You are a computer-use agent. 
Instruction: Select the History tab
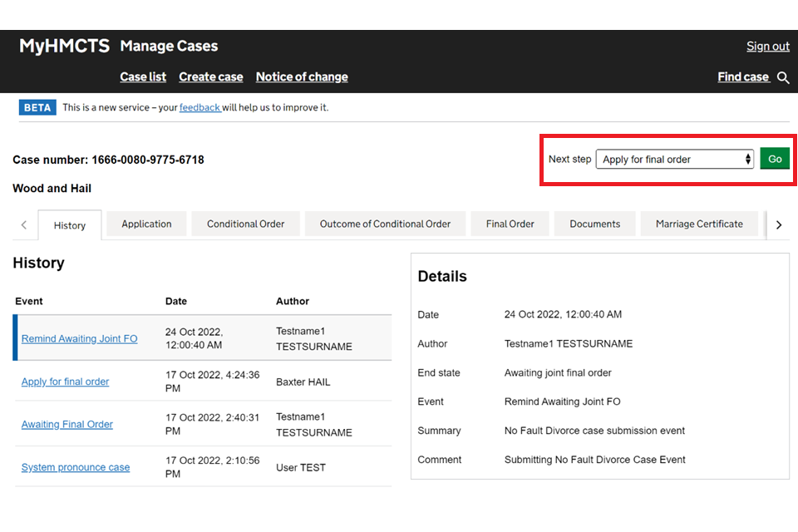coord(70,225)
